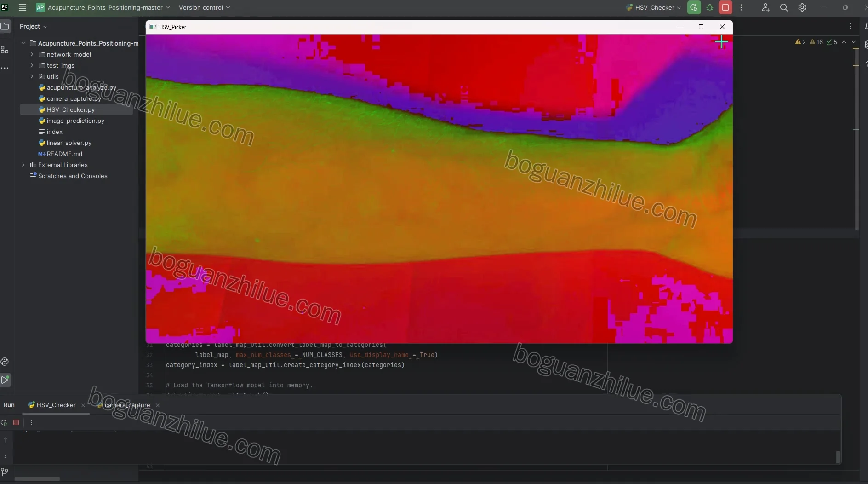Open HSV_Checker run configuration dropdown
Viewport: 868px width, 484px height.
point(653,7)
